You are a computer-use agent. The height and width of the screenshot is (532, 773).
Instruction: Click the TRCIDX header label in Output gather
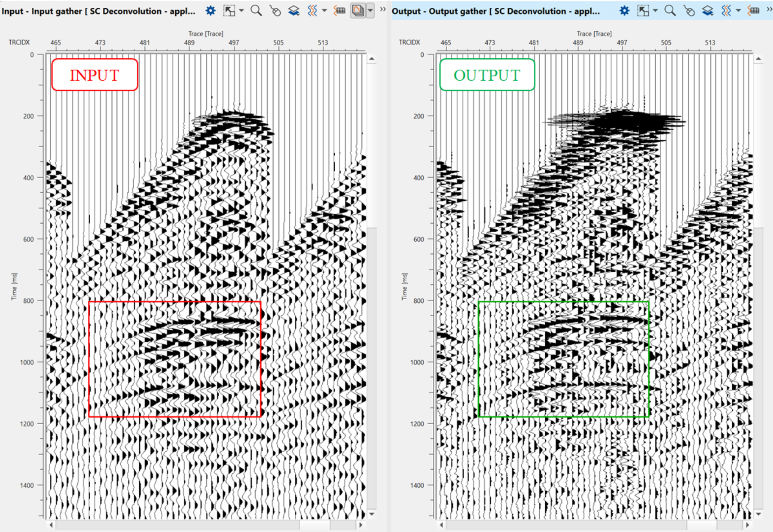pos(409,43)
